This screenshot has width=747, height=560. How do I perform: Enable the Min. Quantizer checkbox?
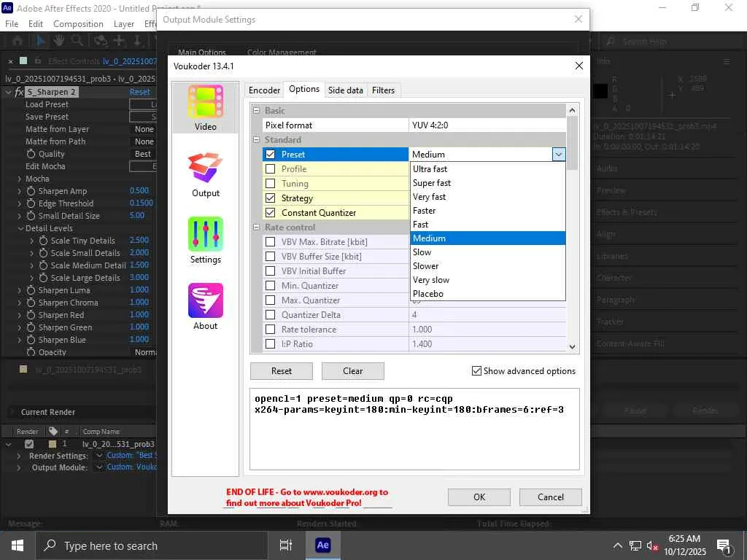(270, 286)
